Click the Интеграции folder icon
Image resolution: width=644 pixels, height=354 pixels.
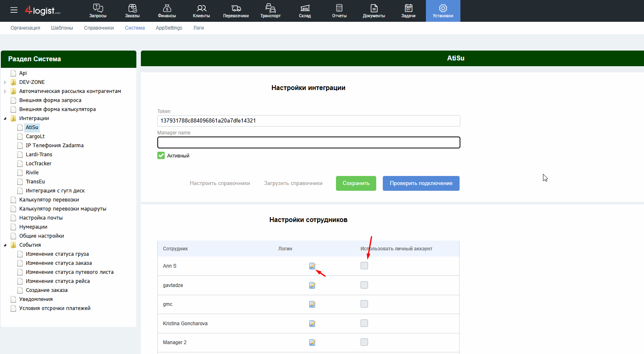point(14,118)
